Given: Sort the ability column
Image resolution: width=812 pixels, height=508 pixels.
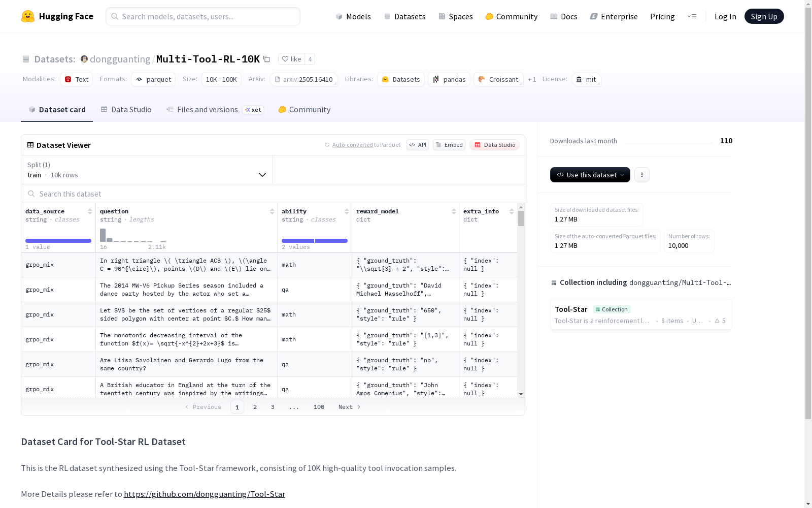Looking at the screenshot, I should [347, 211].
